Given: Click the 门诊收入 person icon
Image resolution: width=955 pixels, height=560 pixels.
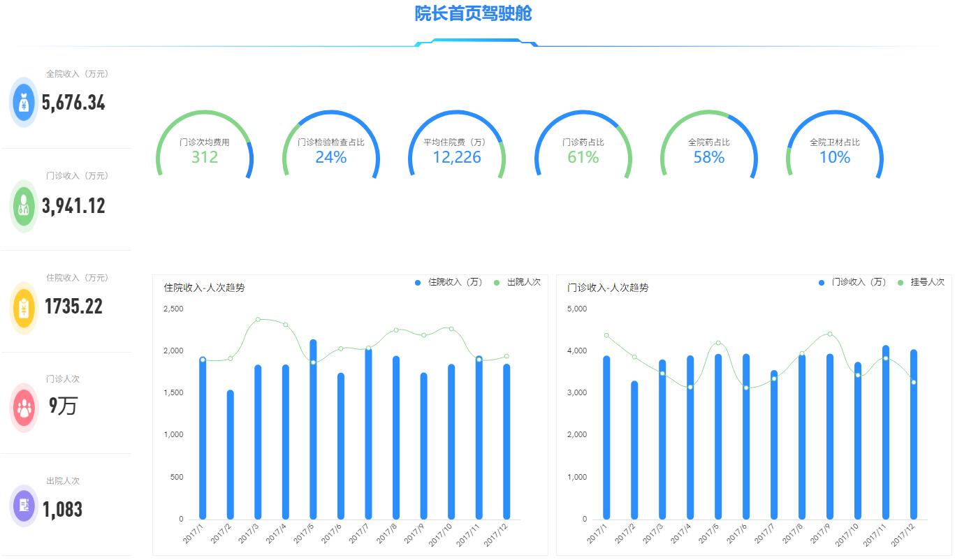Looking at the screenshot, I should coord(23,205).
